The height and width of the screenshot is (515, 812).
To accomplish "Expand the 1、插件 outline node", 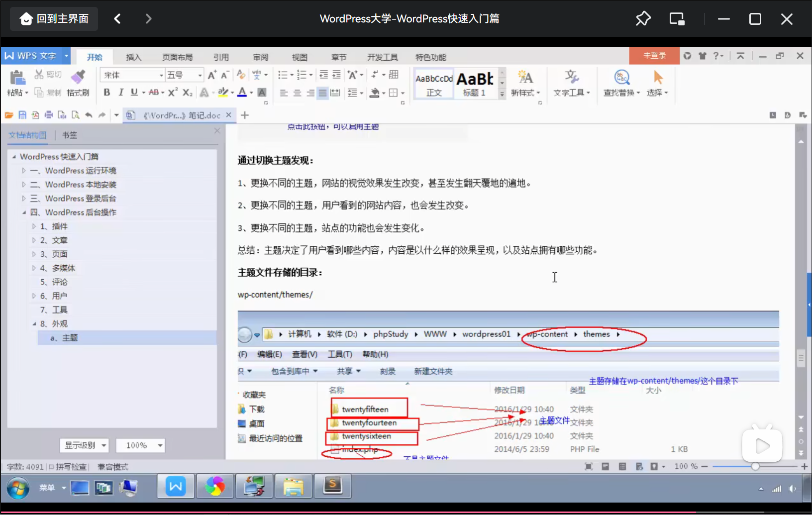I will click(34, 226).
